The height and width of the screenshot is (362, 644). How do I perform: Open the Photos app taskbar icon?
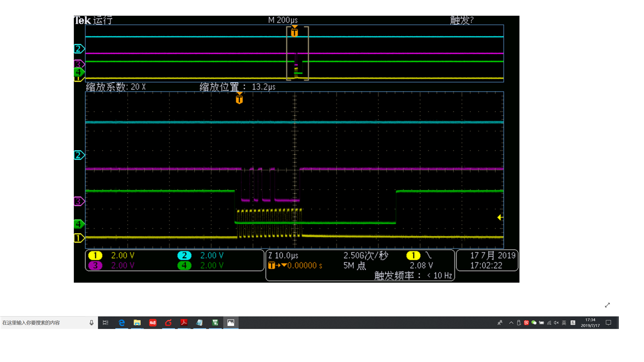(x=230, y=323)
